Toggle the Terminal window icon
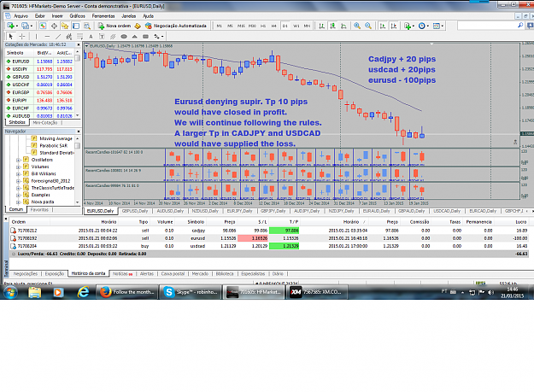 [76, 26]
